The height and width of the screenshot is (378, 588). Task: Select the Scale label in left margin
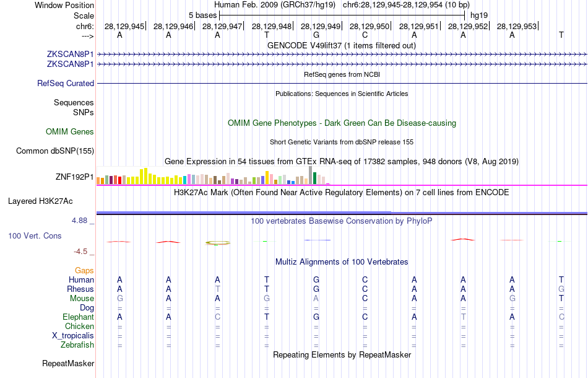(x=84, y=15)
